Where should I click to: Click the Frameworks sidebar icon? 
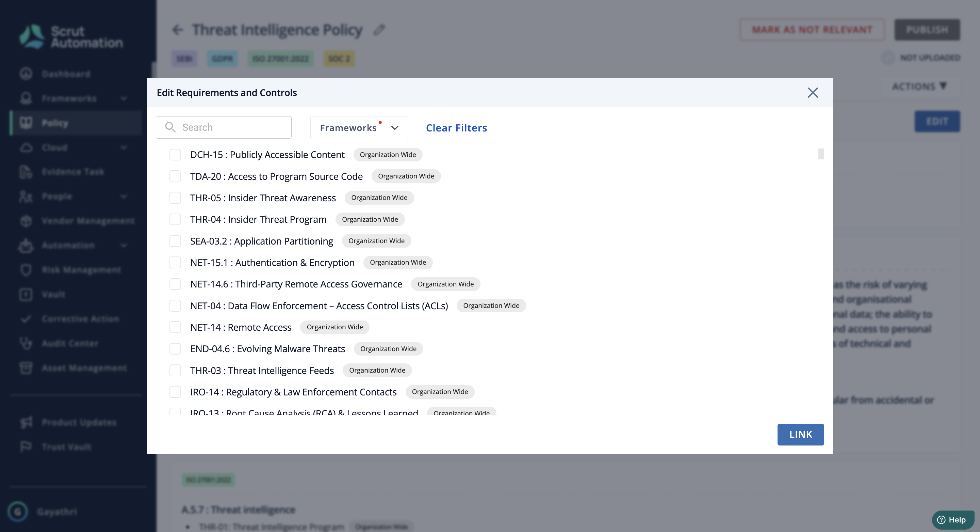coord(26,98)
